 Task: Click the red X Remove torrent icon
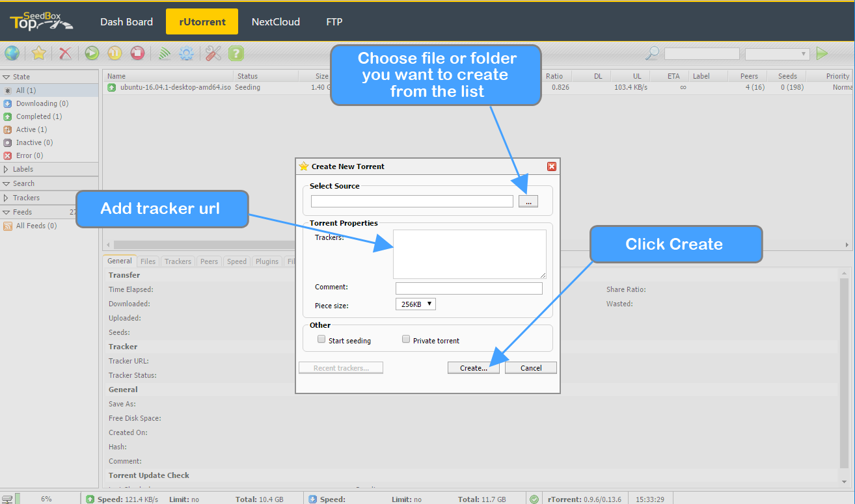click(x=65, y=53)
